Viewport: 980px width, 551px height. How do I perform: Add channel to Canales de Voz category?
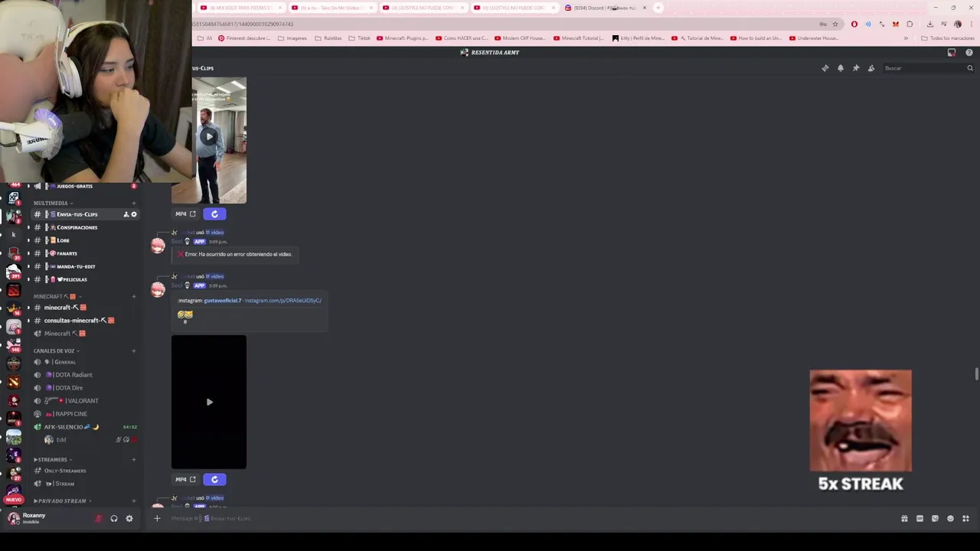pos(134,350)
